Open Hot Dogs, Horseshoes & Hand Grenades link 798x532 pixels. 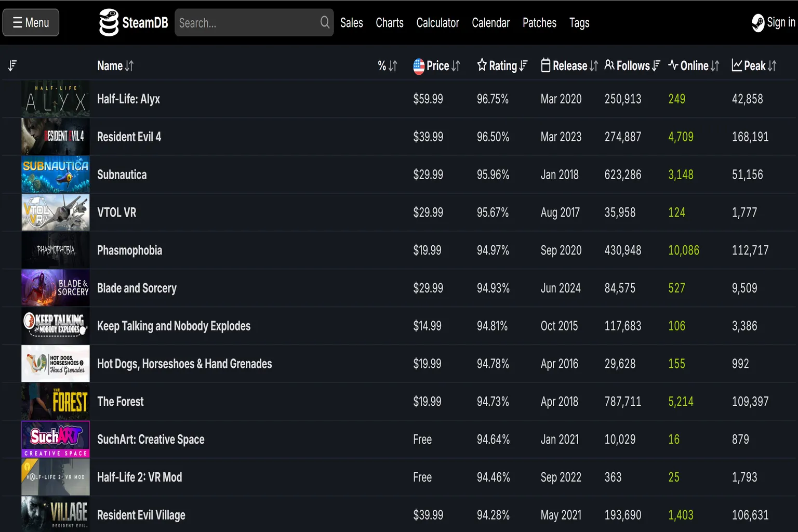coord(184,364)
